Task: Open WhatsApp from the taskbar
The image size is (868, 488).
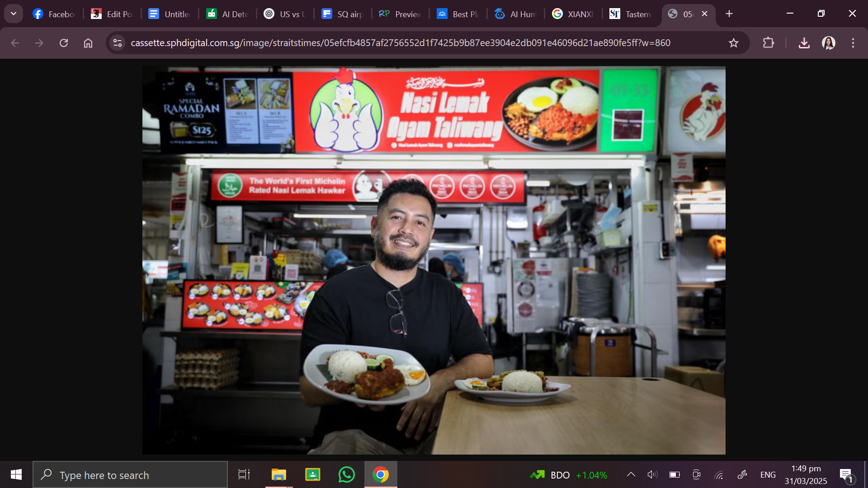Action: [347, 474]
